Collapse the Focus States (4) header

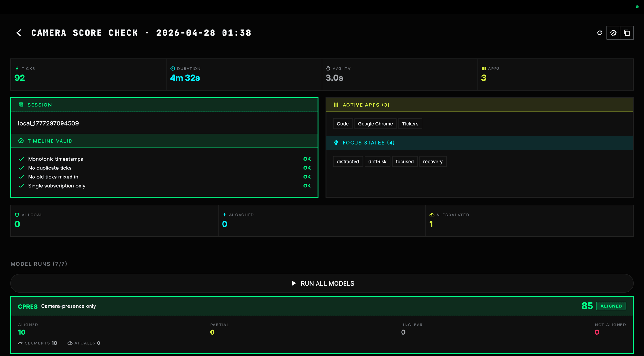coord(479,142)
